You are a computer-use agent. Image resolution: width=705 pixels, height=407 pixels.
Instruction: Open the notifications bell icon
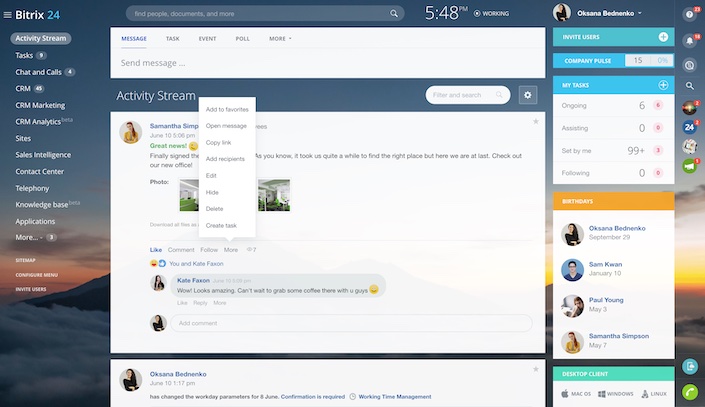point(690,41)
